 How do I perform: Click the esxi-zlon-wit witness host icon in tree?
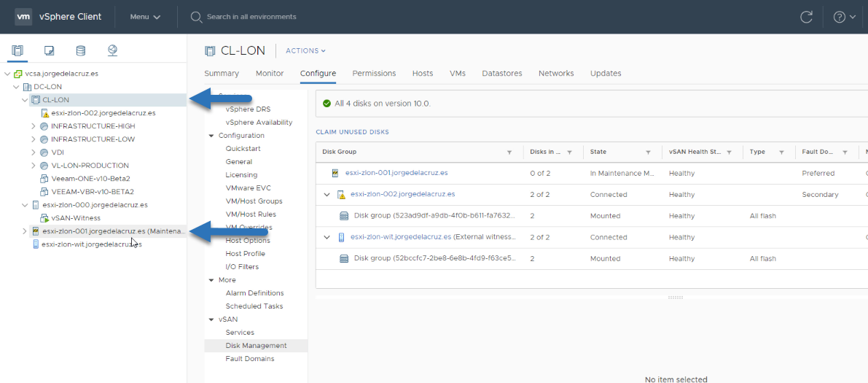tap(36, 244)
